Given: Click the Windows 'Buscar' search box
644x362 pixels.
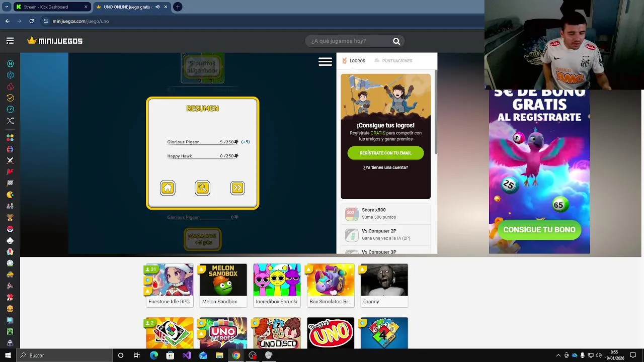Looking at the screenshot, I should click(x=64, y=355).
